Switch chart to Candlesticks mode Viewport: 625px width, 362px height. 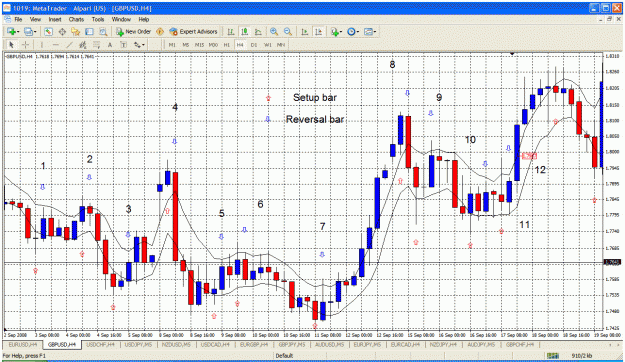coord(244,32)
